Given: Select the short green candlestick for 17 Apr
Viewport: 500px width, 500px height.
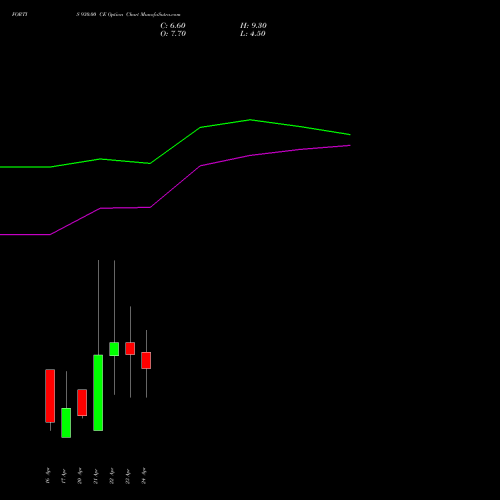Looking at the screenshot, I should tap(66, 423).
